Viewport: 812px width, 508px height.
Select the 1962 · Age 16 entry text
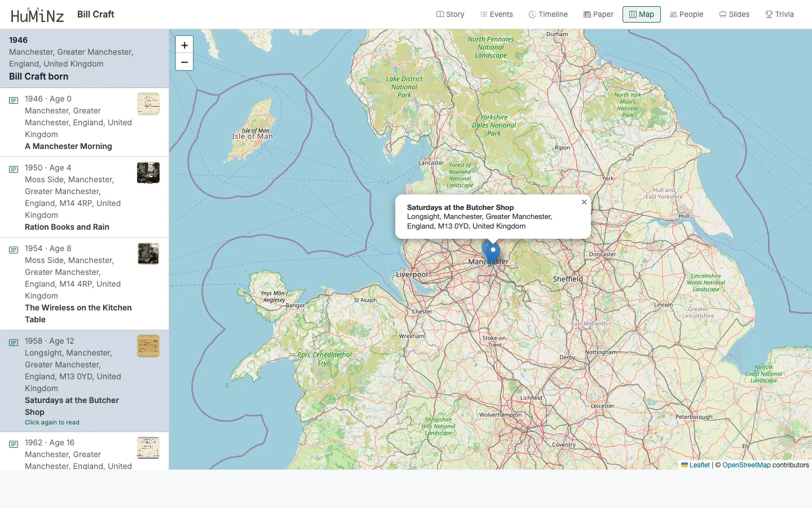(50, 443)
